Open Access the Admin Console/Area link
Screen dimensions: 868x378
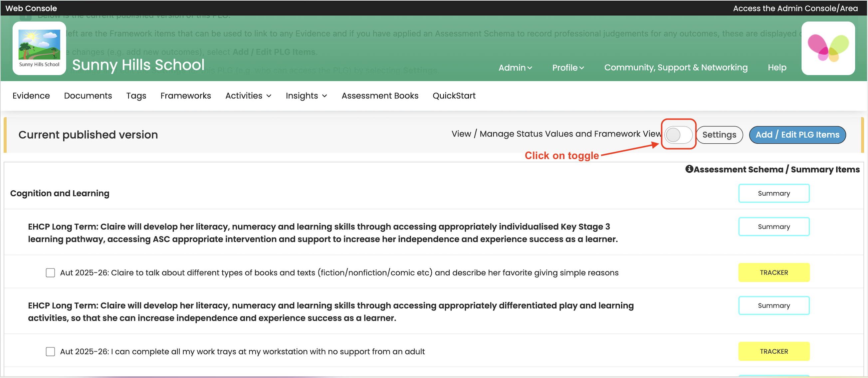(x=795, y=8)
